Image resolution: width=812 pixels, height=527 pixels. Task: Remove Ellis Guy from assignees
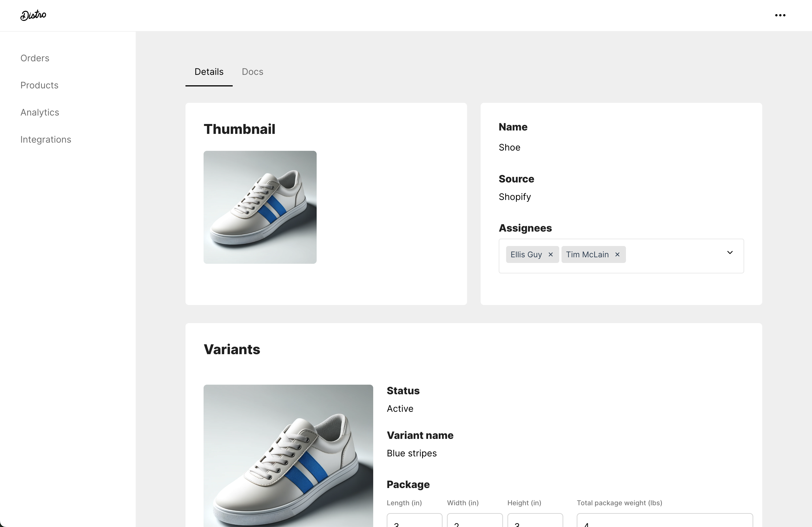pyautogui.click(x=550, y=255)
